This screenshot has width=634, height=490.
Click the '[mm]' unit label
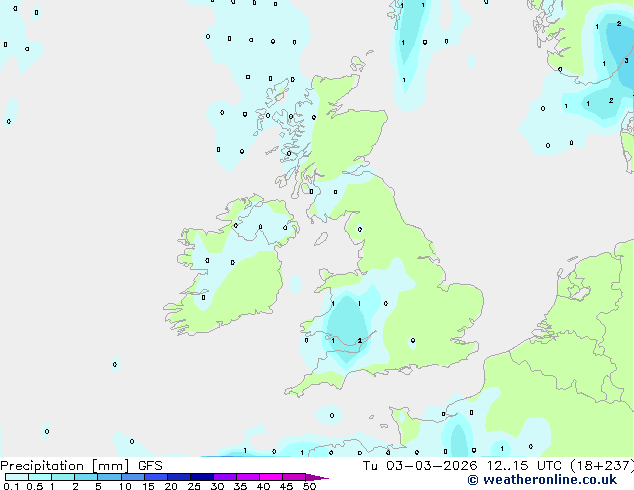tap(110, 466)
